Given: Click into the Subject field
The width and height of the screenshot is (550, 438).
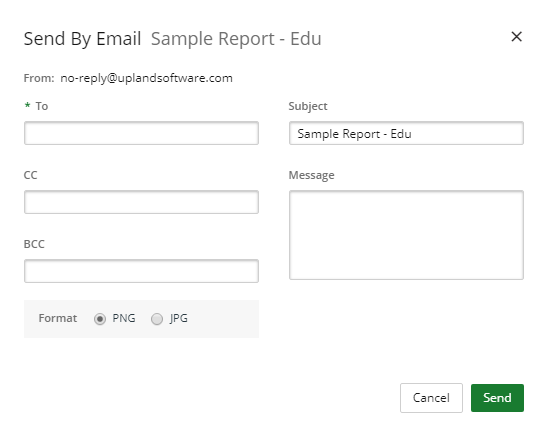Looking at the screenshot, I should [x=406, y=133].
